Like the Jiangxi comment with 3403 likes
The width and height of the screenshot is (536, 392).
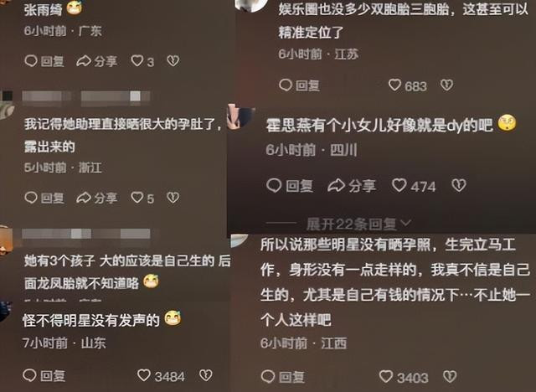point(385,376)
